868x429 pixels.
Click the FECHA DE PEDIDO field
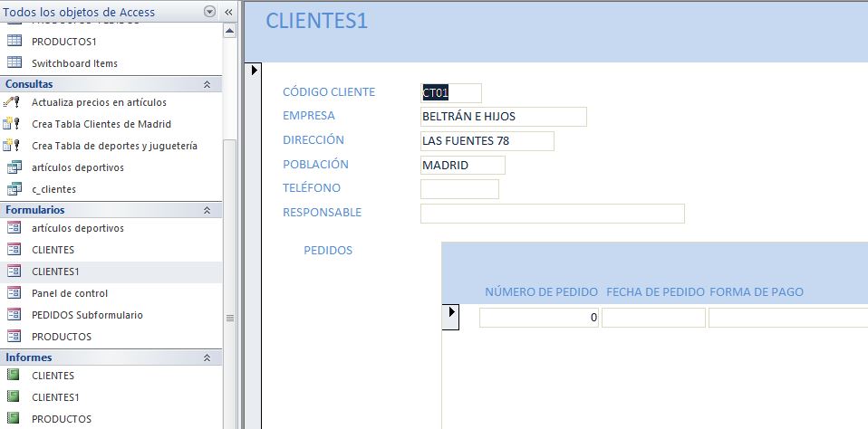[654, 318]
